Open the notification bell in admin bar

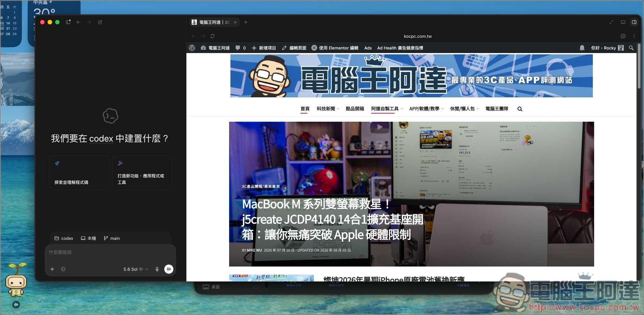coord(582,48)
